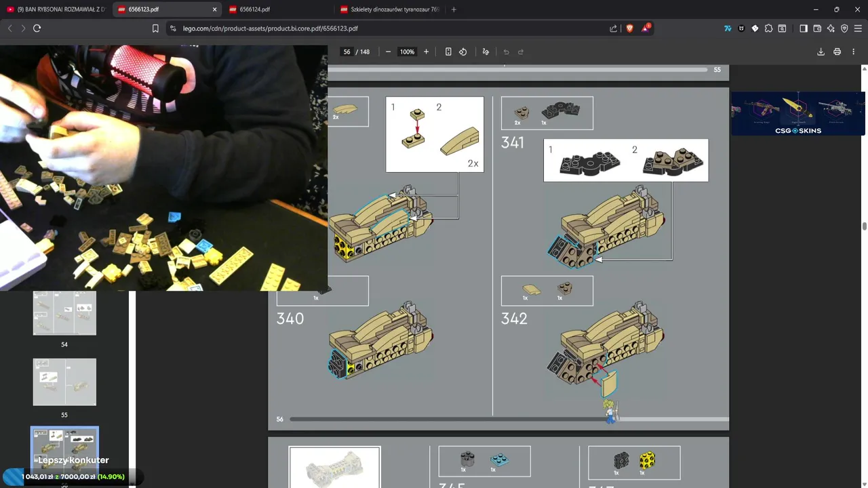Image resolution: width=868 pixels, height=488 pixels.
Task: Click the PDF vertical scrollbar thumb
Action: click(865, 226)
